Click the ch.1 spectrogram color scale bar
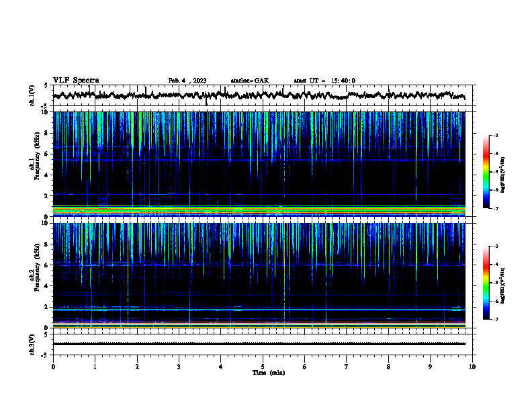This screenshot has width=532, height=411. click(486, 172)
